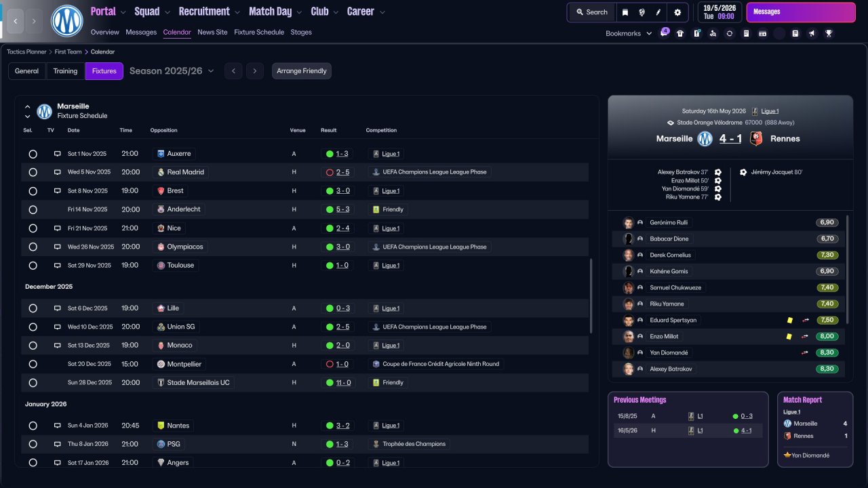Open the settings gear icon
This screenshot has width=868, height=488.
click(x=677, y=12)
